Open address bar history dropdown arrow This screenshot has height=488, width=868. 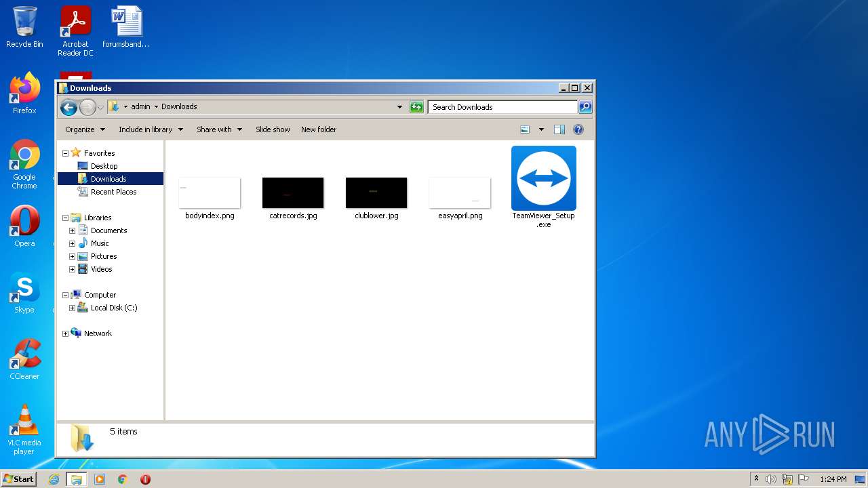click(x=399, y=107)
